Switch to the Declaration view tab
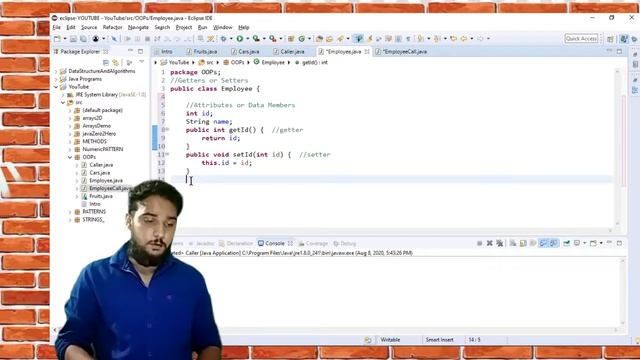Screen dimensions: 640x360 236,244
